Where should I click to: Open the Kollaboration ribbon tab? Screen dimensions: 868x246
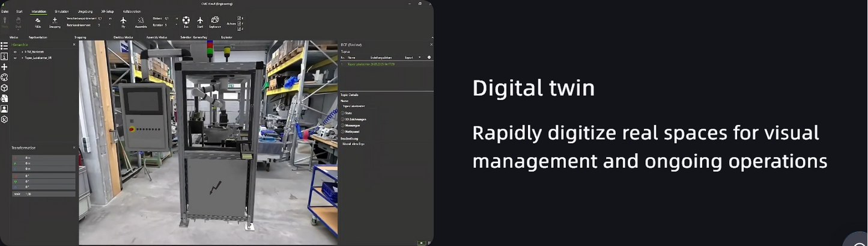(x=132, y=11)
